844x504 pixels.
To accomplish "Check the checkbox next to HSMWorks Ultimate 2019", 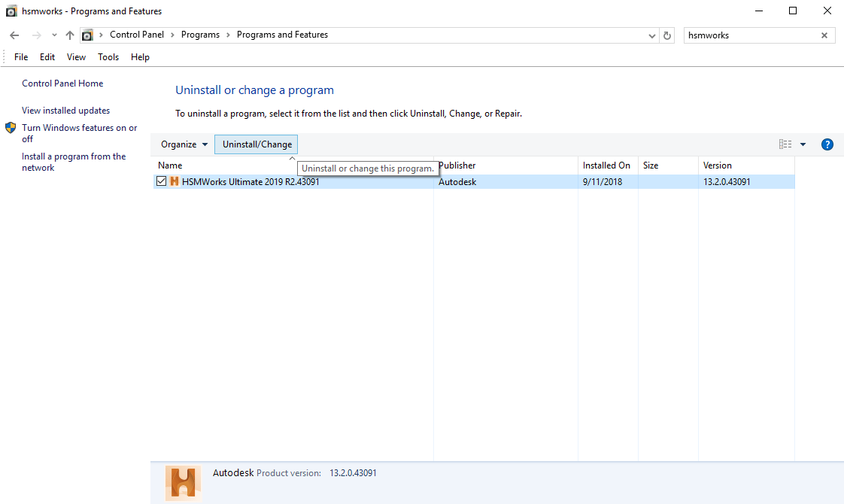I will pyautogui.click(x=161, y=181).
